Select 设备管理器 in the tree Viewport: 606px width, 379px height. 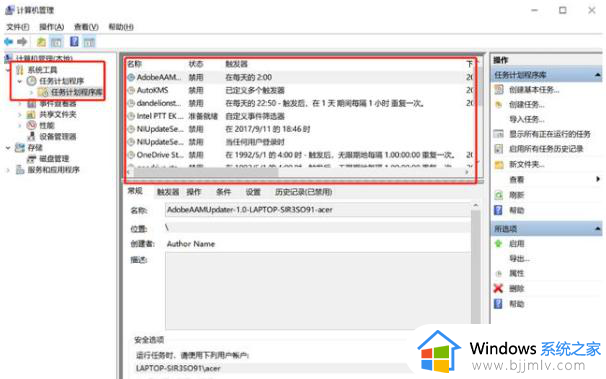point(58,136)
